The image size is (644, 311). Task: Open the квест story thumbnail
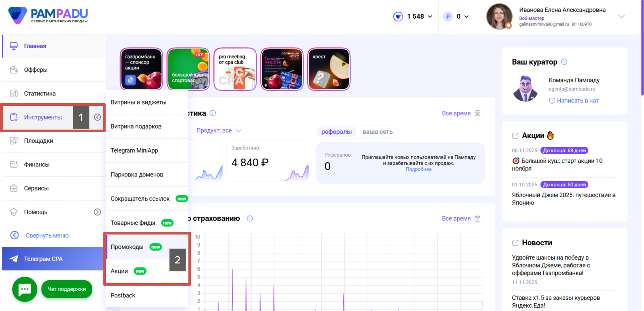329,69
